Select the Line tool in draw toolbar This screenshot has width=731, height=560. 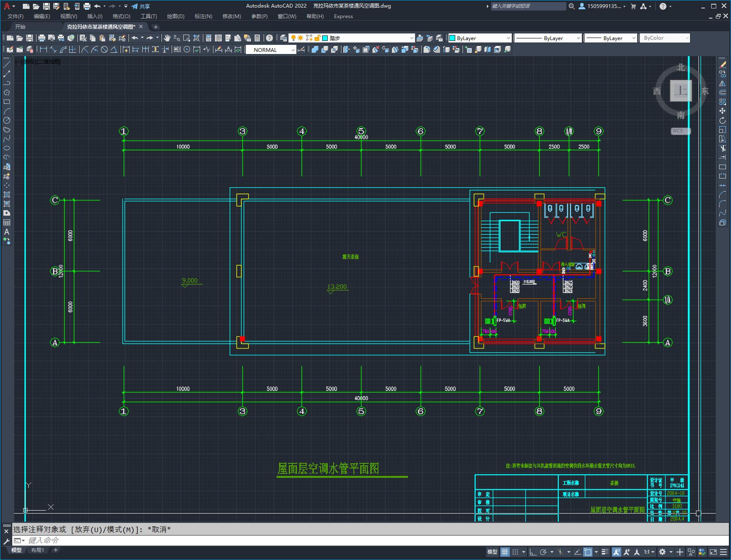7,65
